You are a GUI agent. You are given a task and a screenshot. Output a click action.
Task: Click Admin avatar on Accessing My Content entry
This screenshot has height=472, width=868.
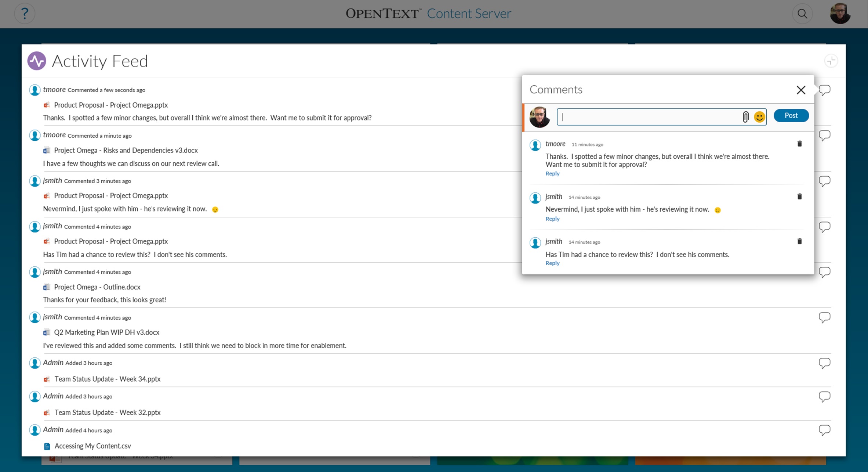pyautogui.click(x=34, y=430)
